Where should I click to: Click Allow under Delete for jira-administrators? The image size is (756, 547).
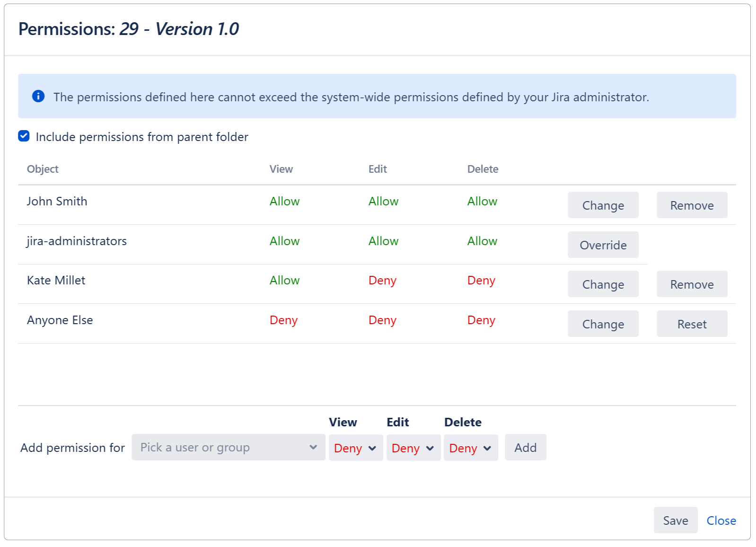[x=482, y=241]
